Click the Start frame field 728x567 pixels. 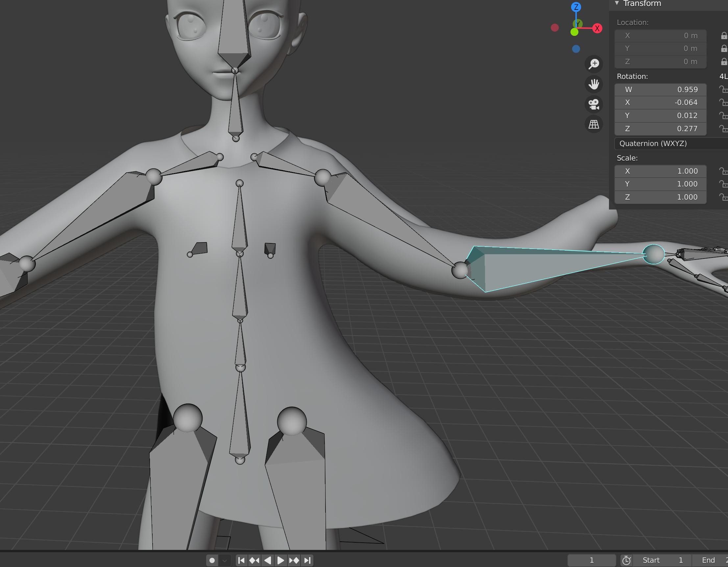pyautogui.click(x=662, y=560)
